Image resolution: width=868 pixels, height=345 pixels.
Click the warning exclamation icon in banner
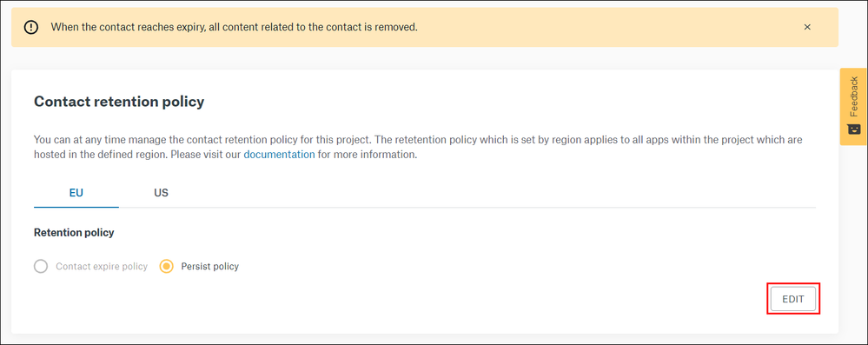click(x=31, y=27)
